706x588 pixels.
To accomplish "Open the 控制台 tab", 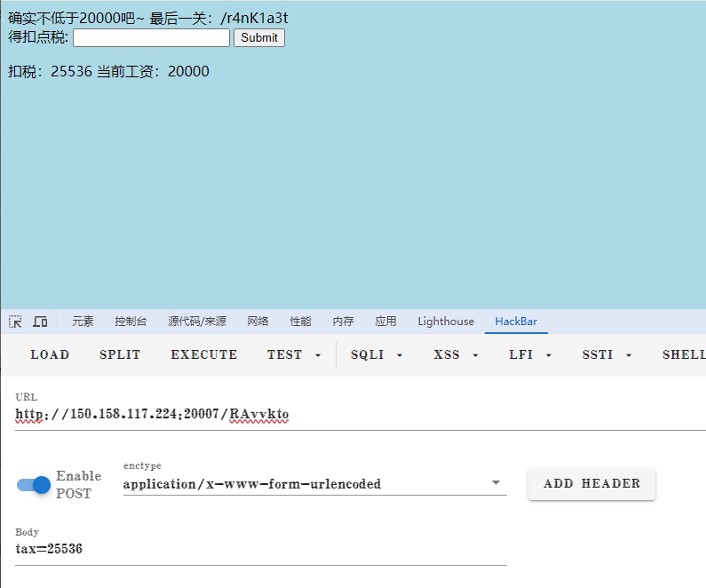I will pyautogui.click(x=131, y=322).
